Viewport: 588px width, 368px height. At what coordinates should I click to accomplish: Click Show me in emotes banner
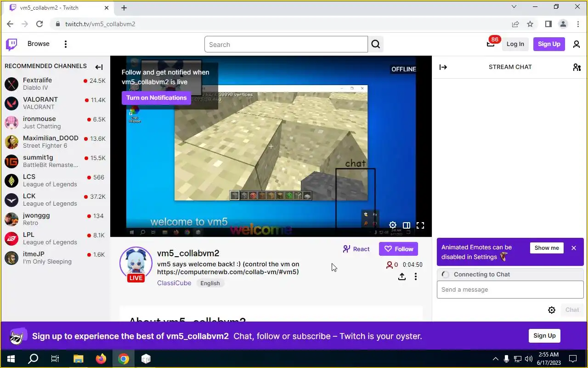[x=547, y=248]
